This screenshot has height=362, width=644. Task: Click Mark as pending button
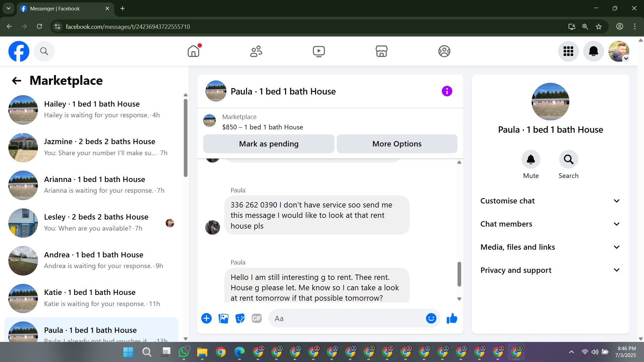269,144
